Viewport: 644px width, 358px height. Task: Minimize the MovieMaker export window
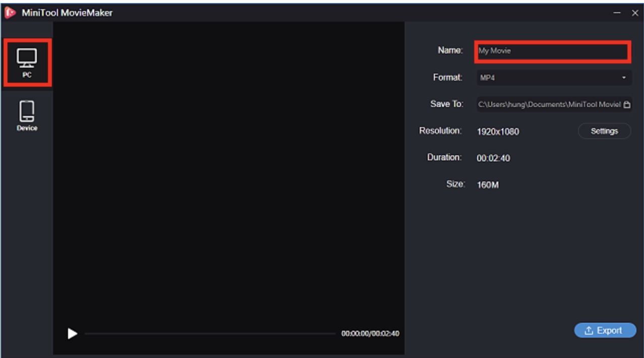[x=617, y=13]
